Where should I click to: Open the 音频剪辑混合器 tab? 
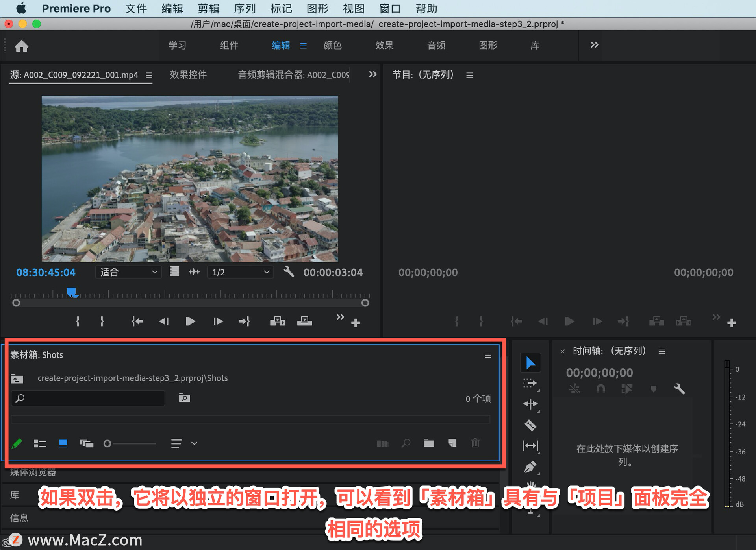(294, 74)
